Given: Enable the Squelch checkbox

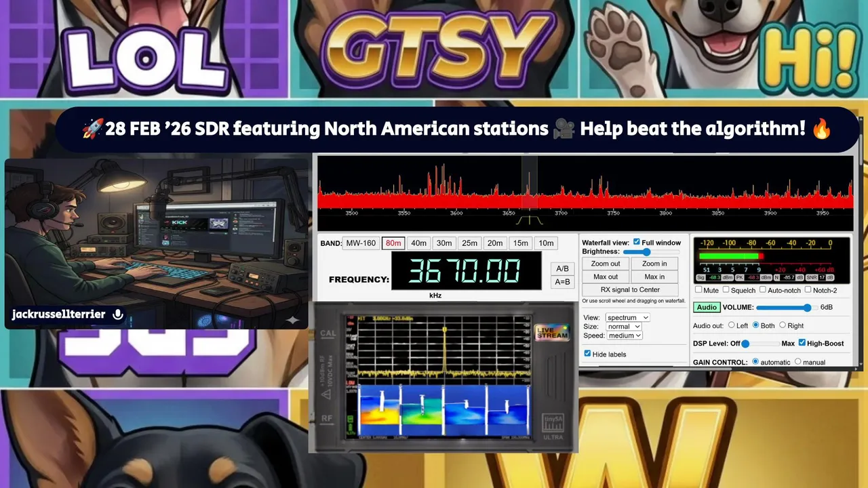Looking at the screenshot, I should [x=726, y=290].
